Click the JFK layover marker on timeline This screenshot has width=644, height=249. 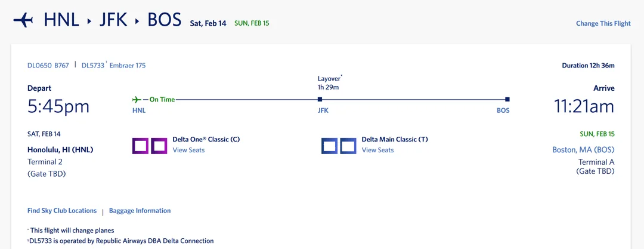pyautogui.click(x=320, y=100)
